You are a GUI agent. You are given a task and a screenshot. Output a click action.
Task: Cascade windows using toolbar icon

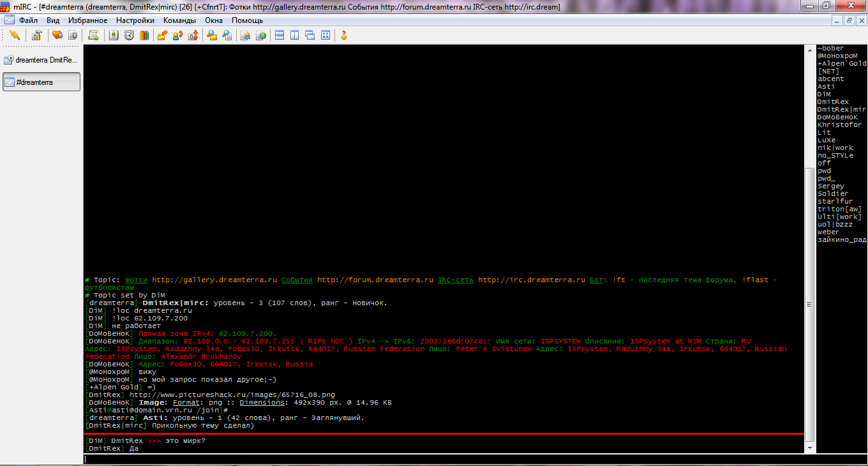point(310,35)
